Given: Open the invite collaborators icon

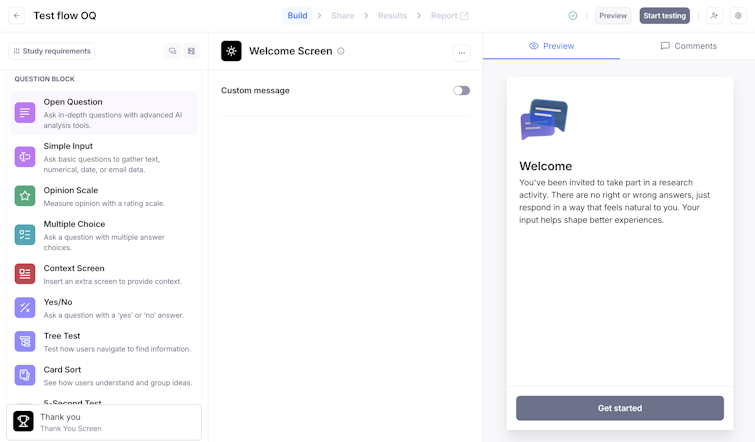Looking at the screenshot, I should pyautogui.click(x=715, y=16).
